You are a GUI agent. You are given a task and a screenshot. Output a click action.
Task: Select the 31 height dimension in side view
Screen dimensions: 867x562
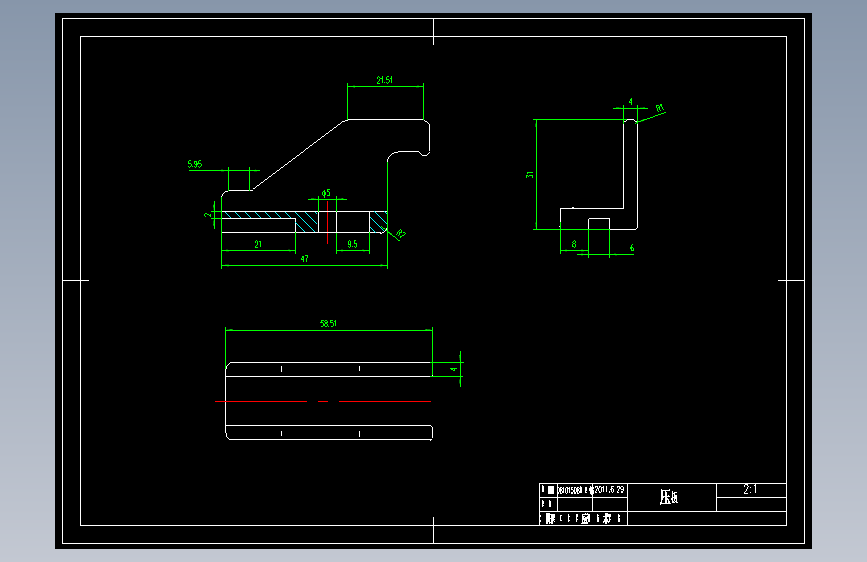530,174
